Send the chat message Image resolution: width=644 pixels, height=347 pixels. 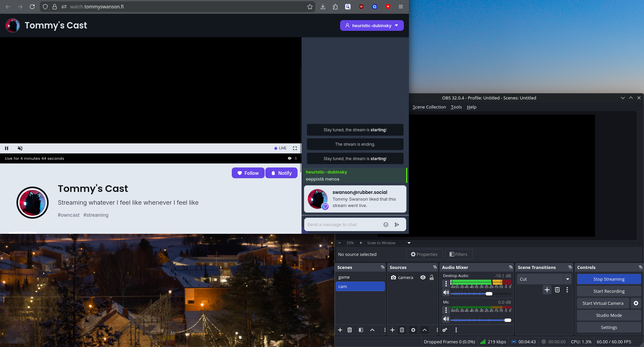[397, 225]
